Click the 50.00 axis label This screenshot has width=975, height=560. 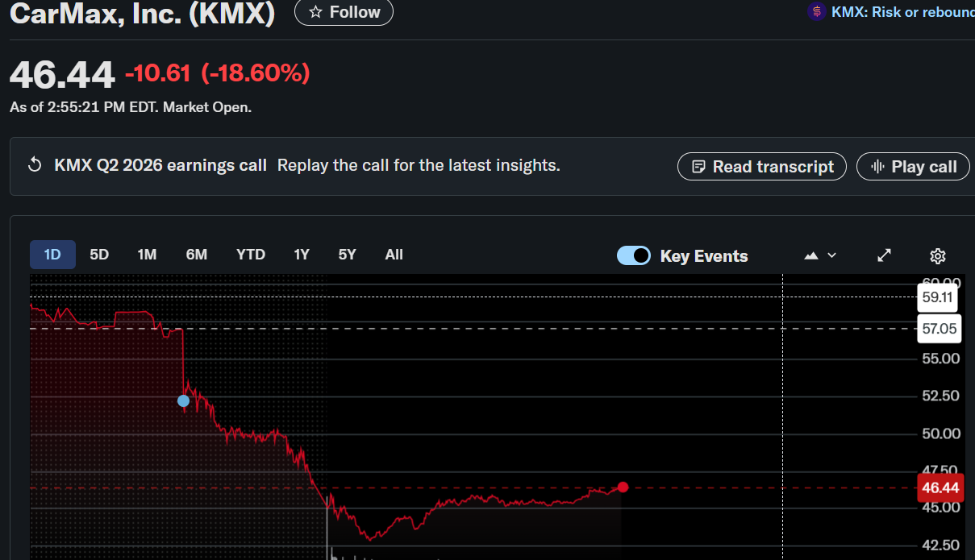tap(941, 433)
